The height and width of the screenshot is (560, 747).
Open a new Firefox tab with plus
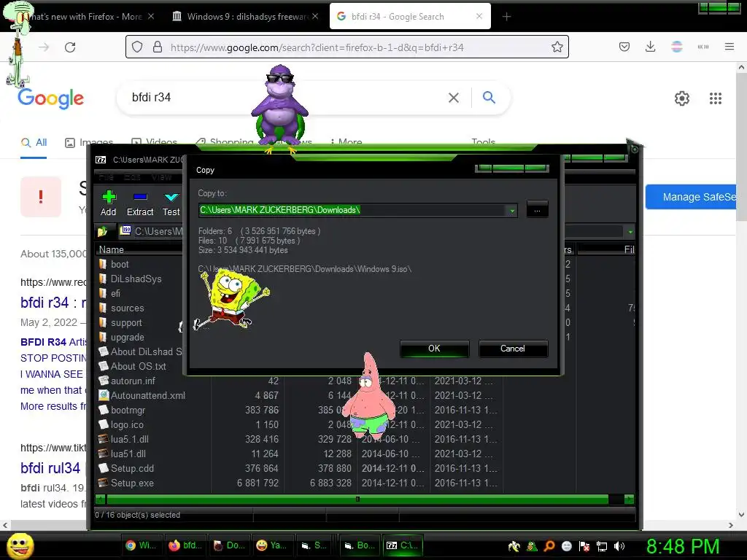coord(506,17)
